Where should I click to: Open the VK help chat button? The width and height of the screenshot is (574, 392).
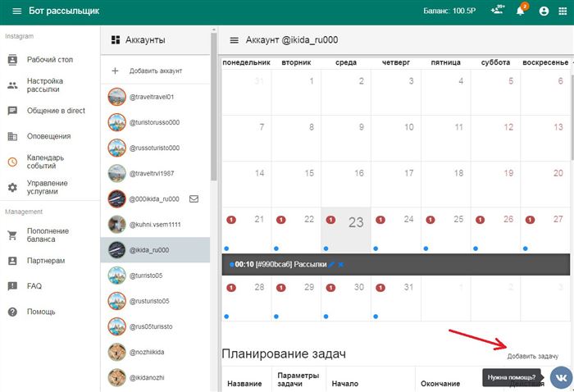pos(562,377)
